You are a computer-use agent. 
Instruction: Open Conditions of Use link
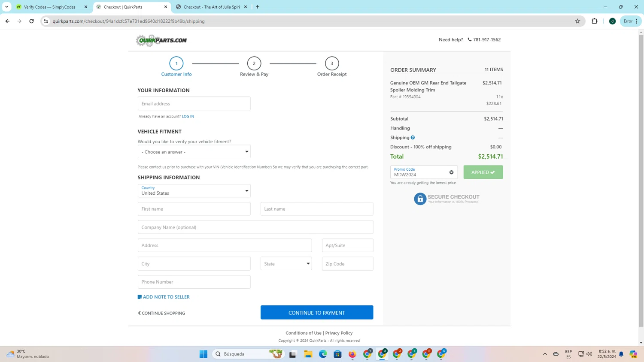pyautogui.click(x=304, y=333)
